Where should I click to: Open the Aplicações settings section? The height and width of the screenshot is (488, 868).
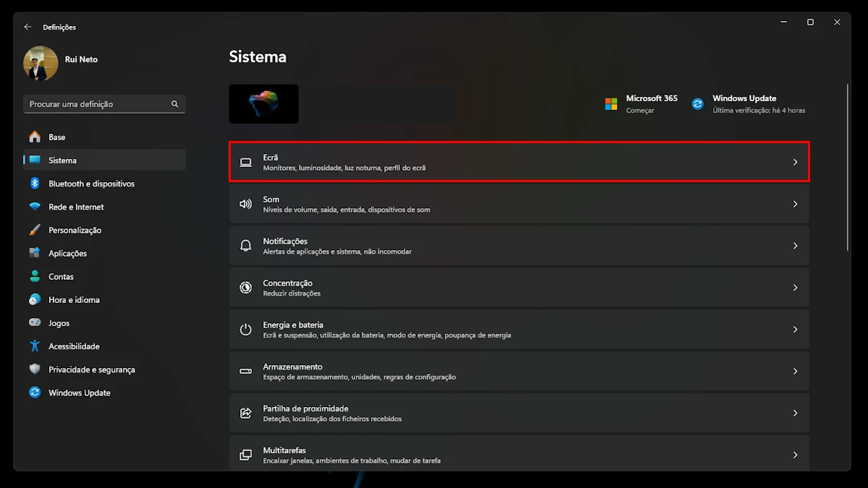coord(67,254)
